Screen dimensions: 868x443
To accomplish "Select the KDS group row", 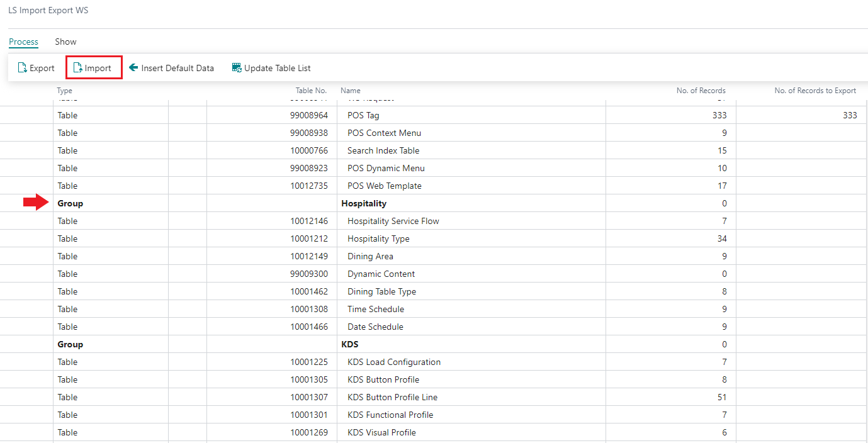I will [349, 344].
